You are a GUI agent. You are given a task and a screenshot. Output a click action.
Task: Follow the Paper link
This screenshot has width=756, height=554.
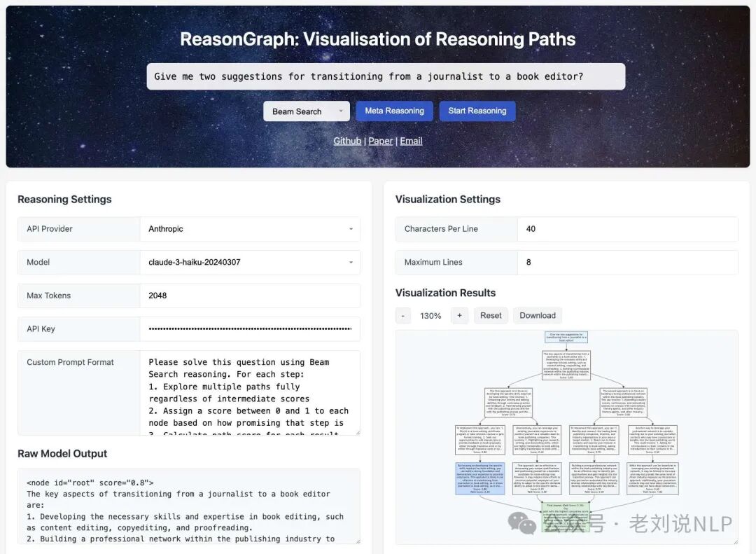point(381,141)
